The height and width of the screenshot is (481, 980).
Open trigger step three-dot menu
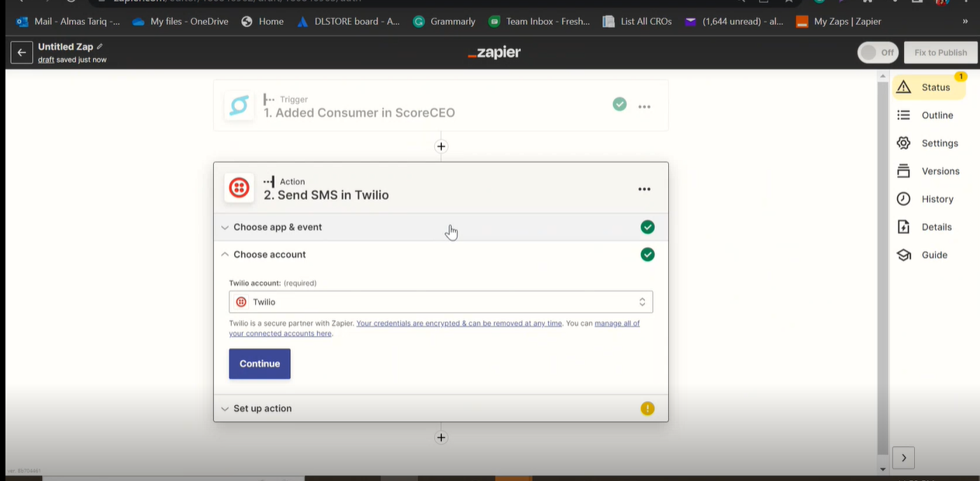pyautogui.click(x=644, y=107)
